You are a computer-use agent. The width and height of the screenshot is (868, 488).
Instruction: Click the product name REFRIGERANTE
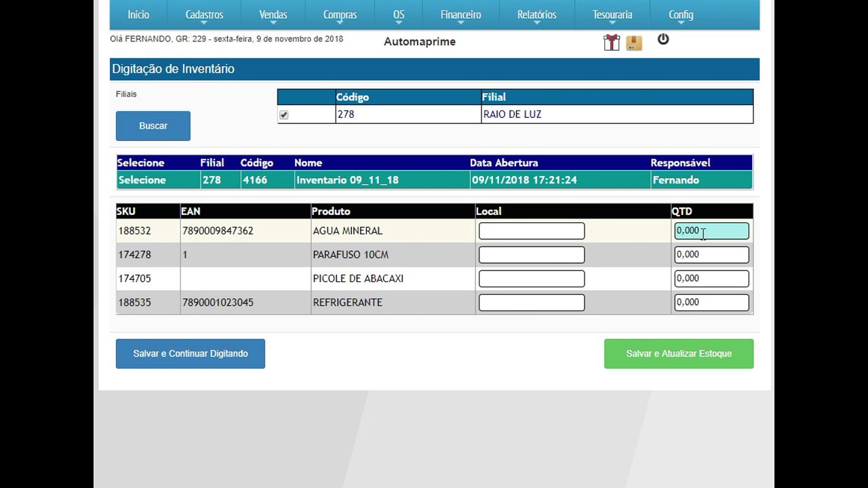pos(348,302)
